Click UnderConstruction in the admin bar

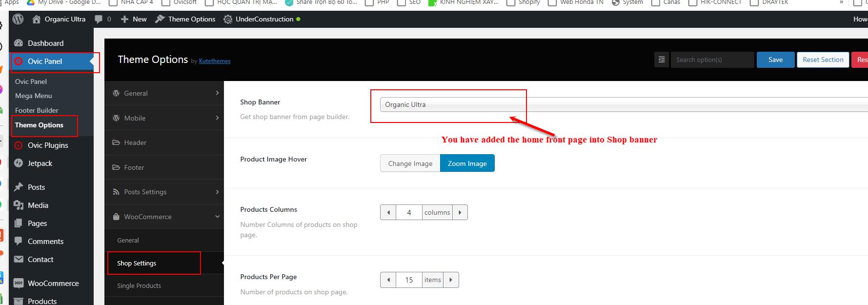coord(264,19)
